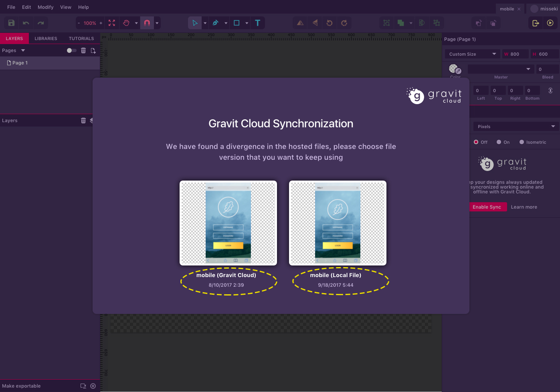This screenshot has height=392, width=560.
Task: Click the flip vertical icon
Action: click(x=315, y=23)
